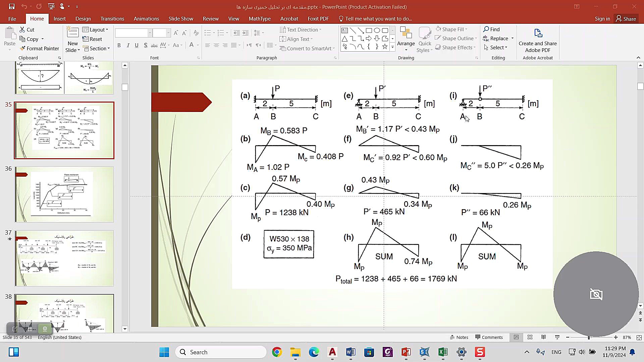Open the Slide Sorter view icon

click(x=530, y=337)
